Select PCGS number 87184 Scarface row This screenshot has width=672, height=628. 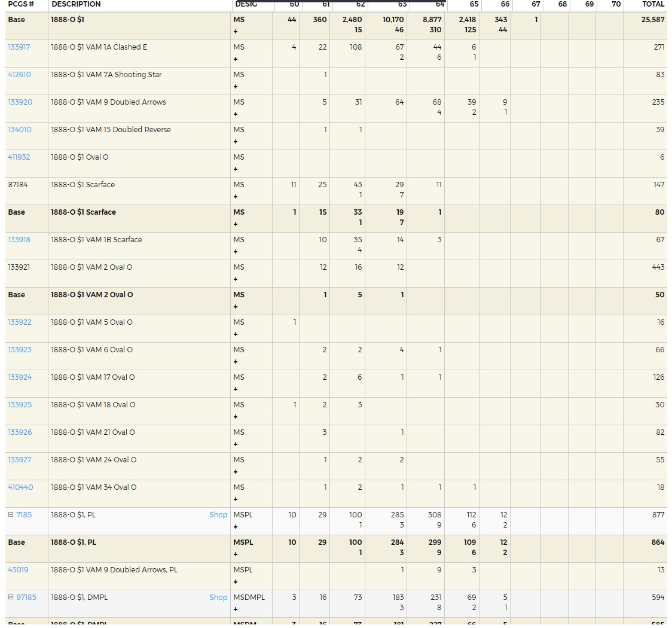pyautogui.click(x=18, y=185)
